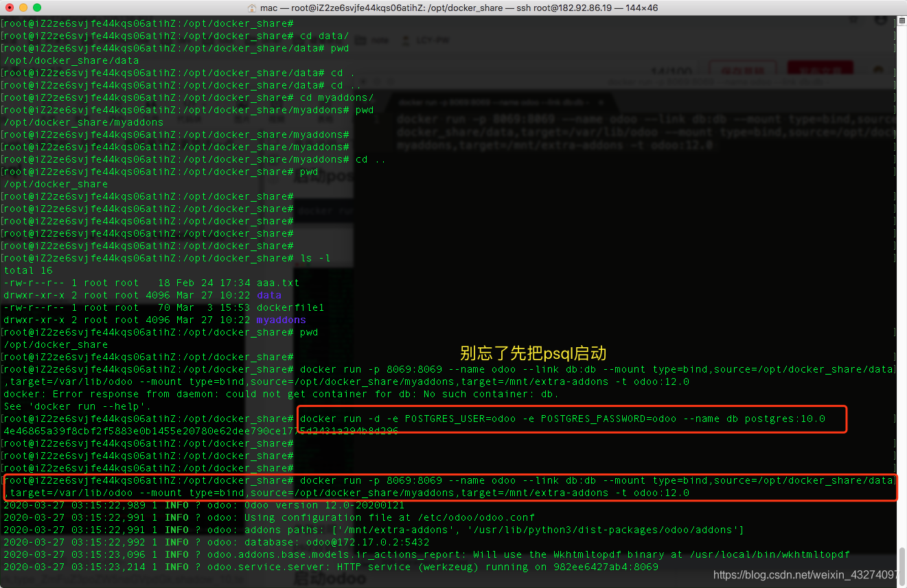Click the '/opt/docker_share/data' pwd output line
The height and width of the screenshot is (588, 907).
coord(71,60)
